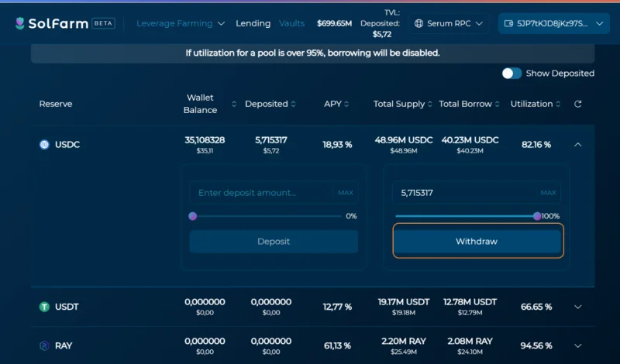Sort by Wallet Balance arrows
This screenshot has height=364, width=620.
coord(234,104)
